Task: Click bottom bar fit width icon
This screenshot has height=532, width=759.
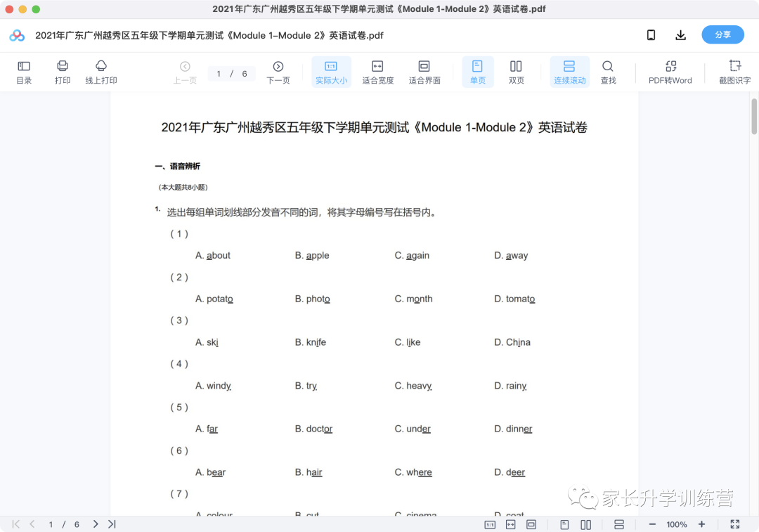Action: [x=511, y=525]
